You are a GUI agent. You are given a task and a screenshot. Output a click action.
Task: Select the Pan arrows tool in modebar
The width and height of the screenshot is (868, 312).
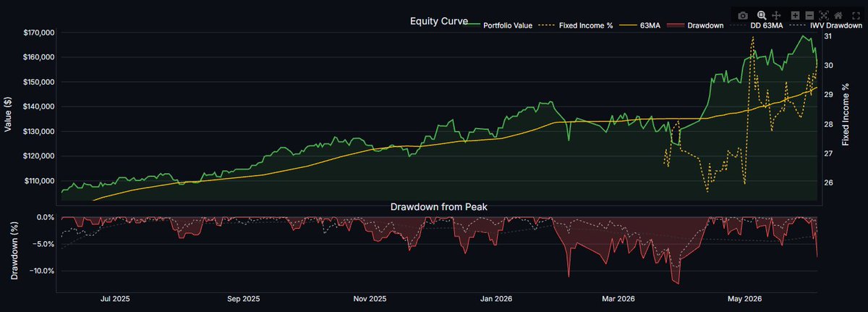(776, 15)
